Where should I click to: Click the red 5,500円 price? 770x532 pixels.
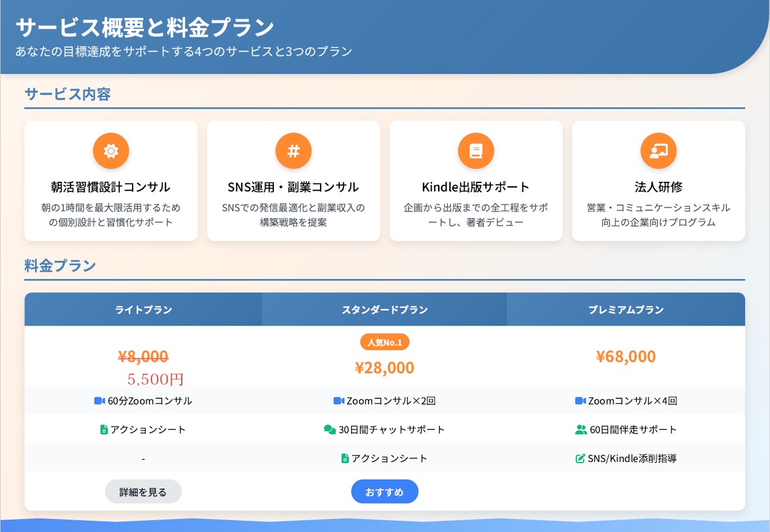click(x=155, y=379)
